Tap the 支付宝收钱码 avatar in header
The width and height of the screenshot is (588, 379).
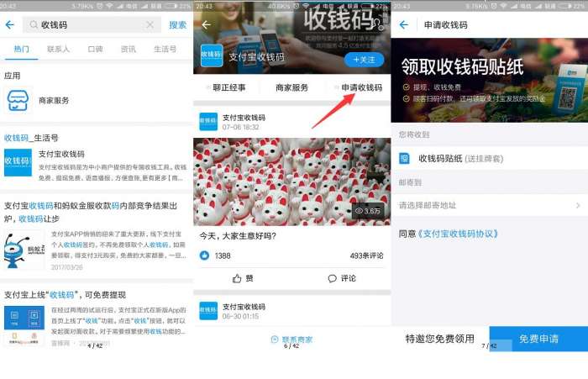click(x=212, y=56)
